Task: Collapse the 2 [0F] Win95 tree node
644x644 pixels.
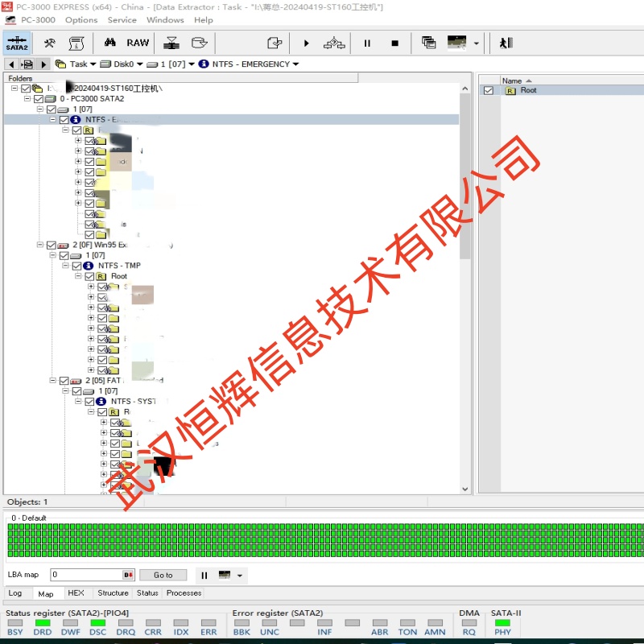Action: point(39,245)
